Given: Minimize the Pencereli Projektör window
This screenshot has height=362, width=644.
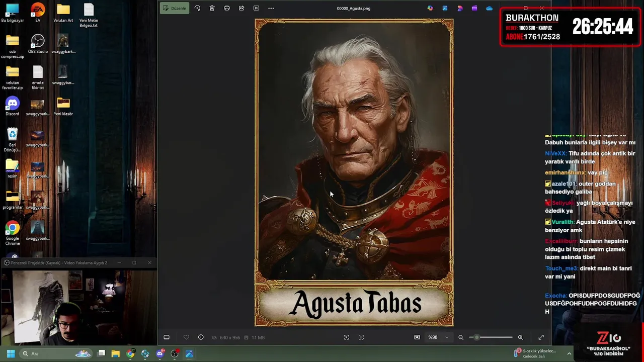Looking at the screenshot, I should pyautogui.click(x=119, y=262).
